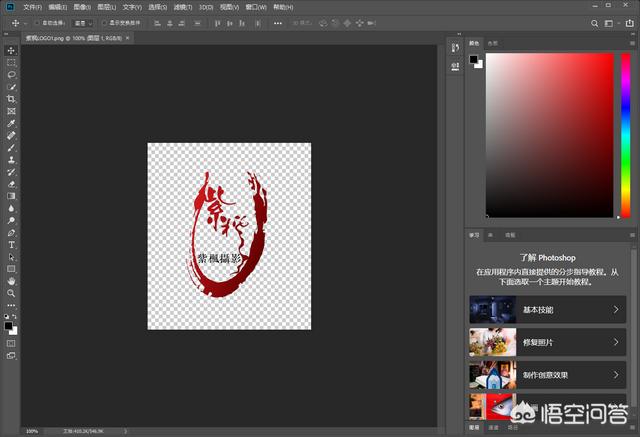Toggle Quick Mask mode in toolbox
The width and height of the screenshot is (640, 437).
click(x=11, y=344)
